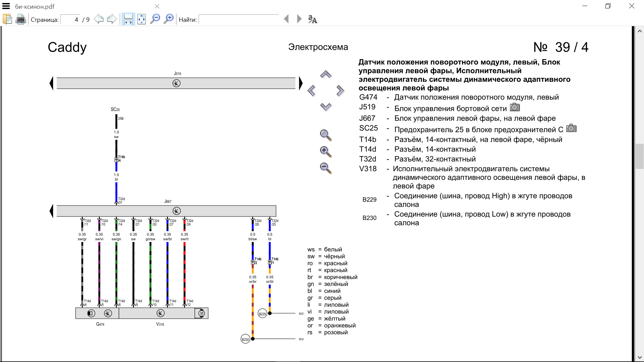The image size is (644, 362).
Task: Focus the page number field
Action: 70,19
